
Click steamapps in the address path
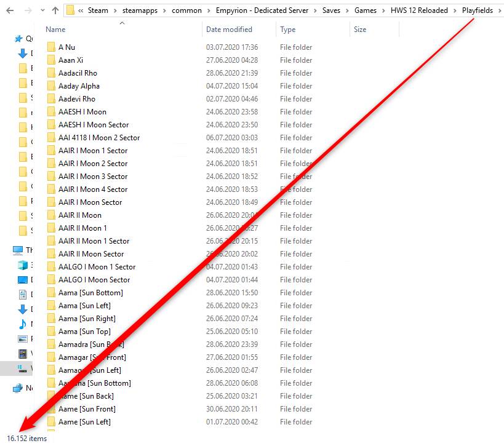(x=140, y=10)
